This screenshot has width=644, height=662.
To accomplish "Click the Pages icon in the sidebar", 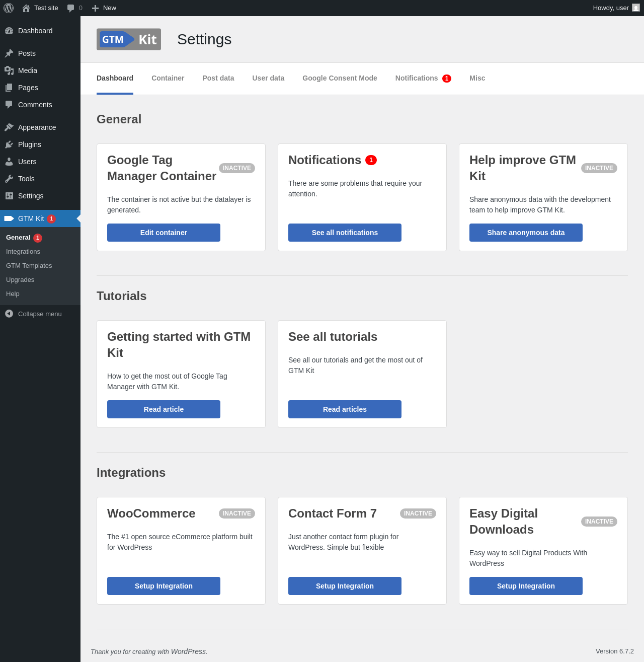I will click(9, 88).
